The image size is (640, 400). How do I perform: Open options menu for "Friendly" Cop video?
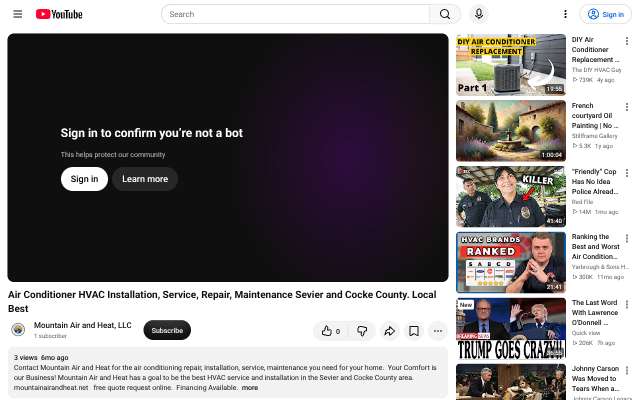(x=627, y=173)
